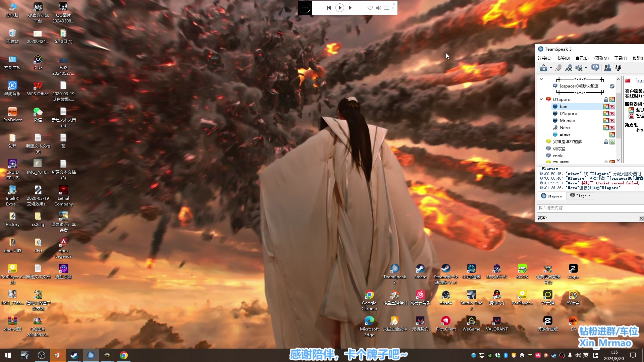Click TeamSpeak subscribe channels eye-bubble icon
The image size is (644, 362).
coord(595,68)
